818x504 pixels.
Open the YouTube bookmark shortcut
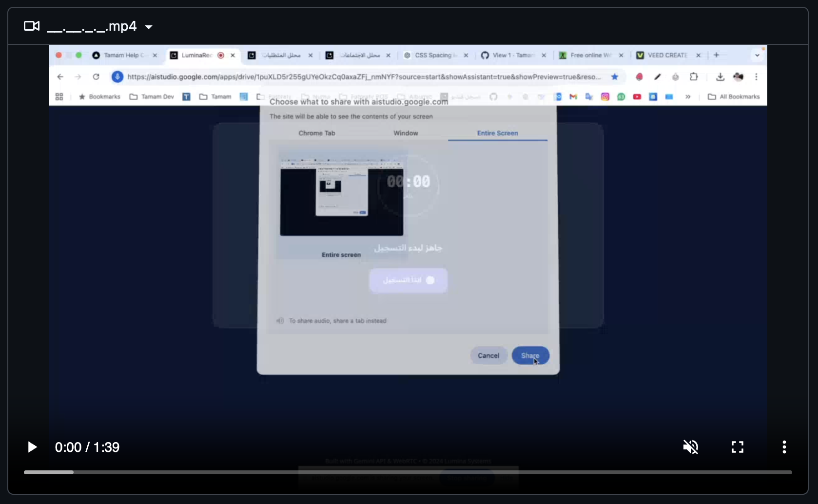637,97
